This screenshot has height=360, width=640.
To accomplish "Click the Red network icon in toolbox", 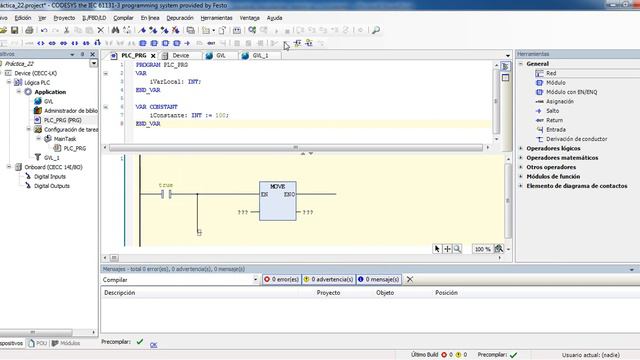I will [x=540, y=73].
